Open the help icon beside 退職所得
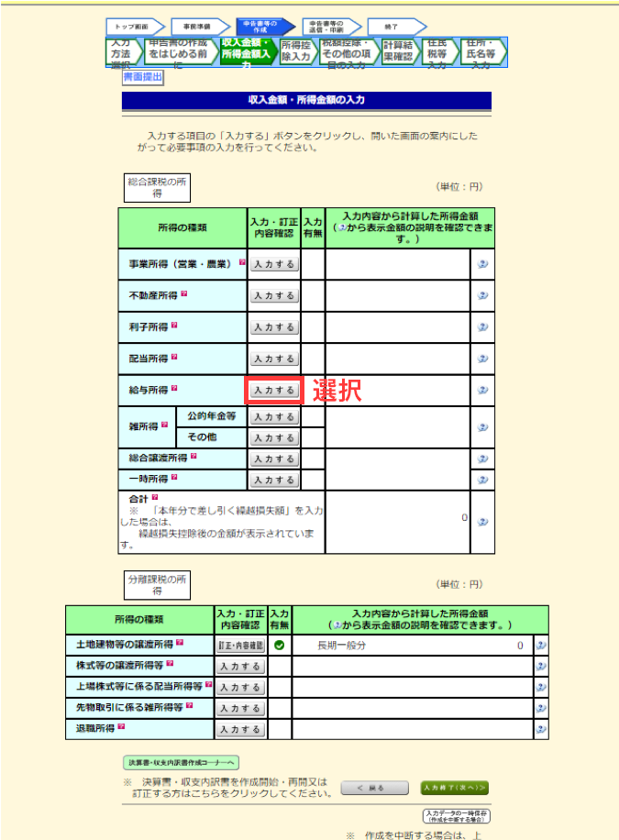The height and width of the screenshot is (840, 619). coord(121,726)
